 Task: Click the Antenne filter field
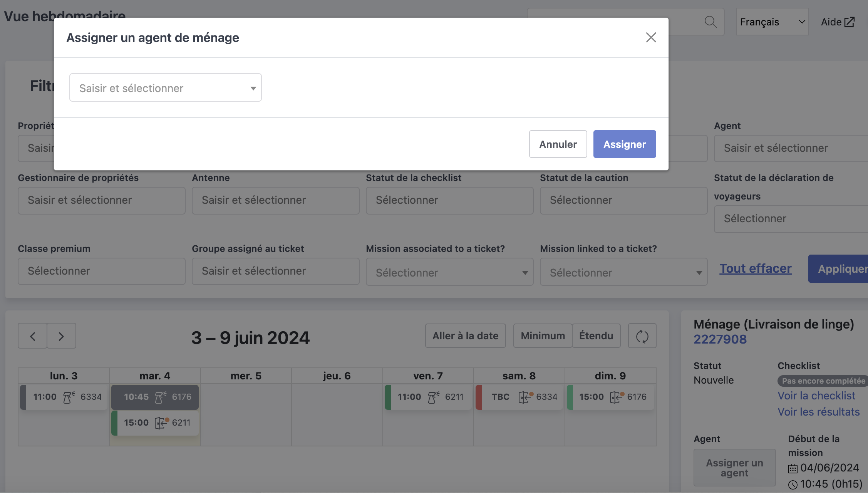coord(276,200)
